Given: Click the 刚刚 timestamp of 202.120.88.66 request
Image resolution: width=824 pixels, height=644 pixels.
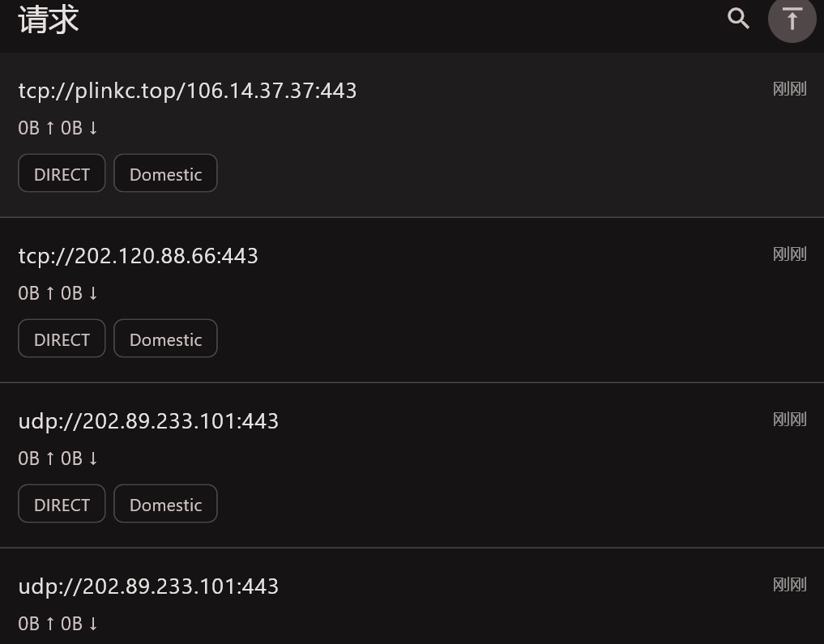Looking at the screenshot, I should coord(789,254).
